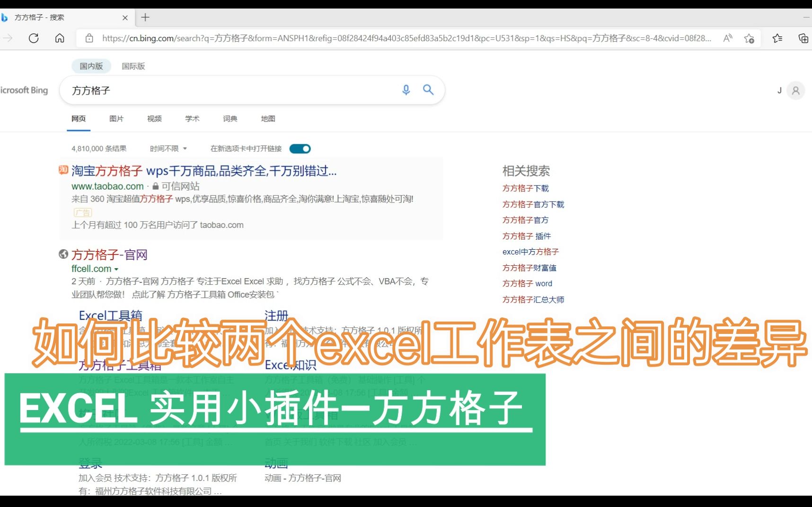The height and width of the screenshot is (507, 812).
Task: Close the 方方格子 - 搜索 tab
Action: (x=125, y=17)
